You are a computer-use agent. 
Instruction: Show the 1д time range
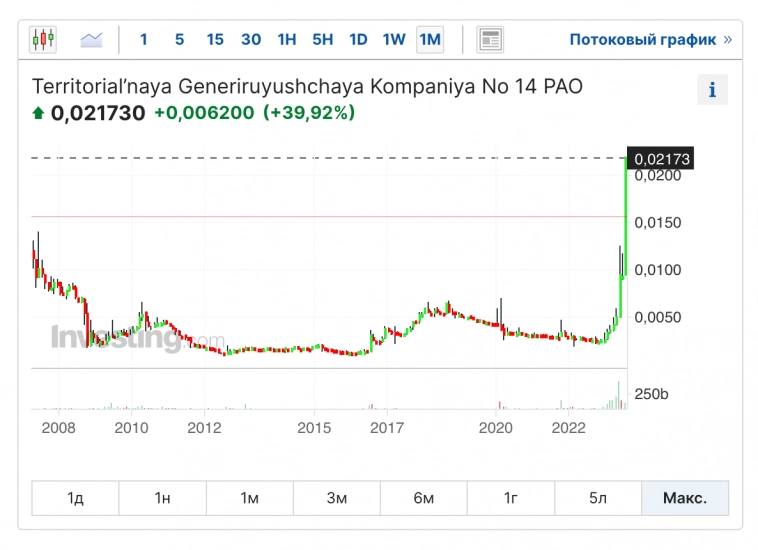[x=75, y=498]
